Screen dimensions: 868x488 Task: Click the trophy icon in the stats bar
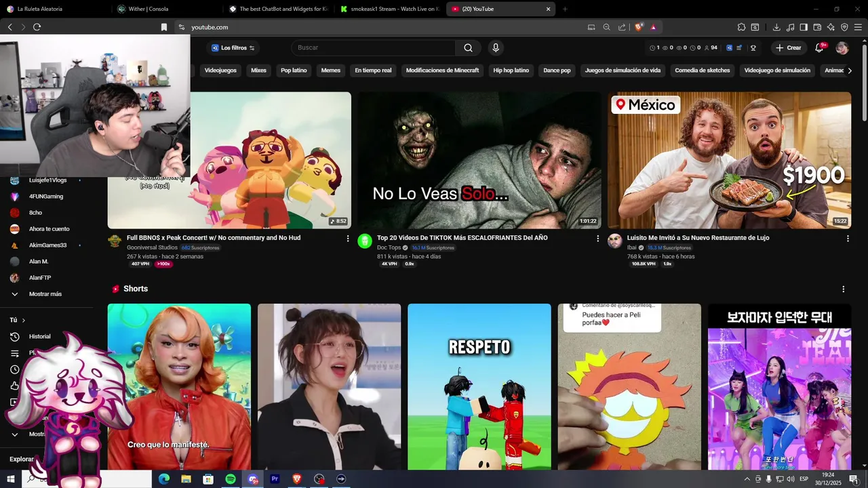point(753,48)
